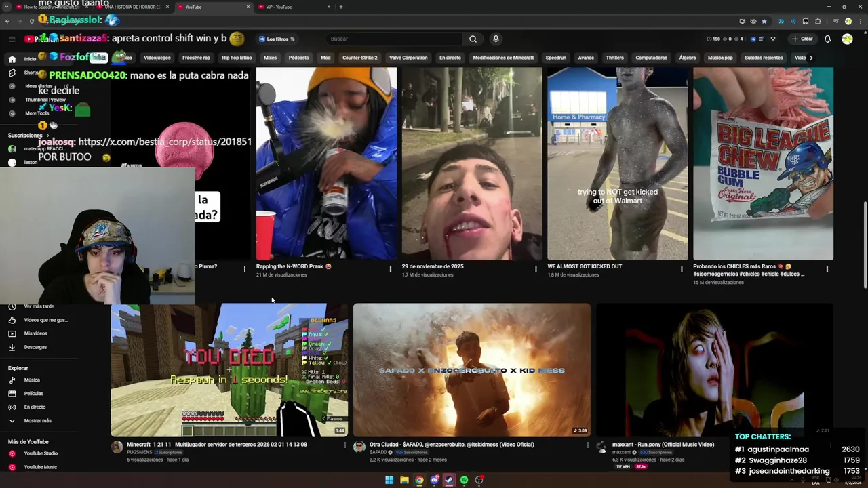This screenshot has width=868, height=488.
Task: Open the Los filtros control
Action: [x=277, y=39]
